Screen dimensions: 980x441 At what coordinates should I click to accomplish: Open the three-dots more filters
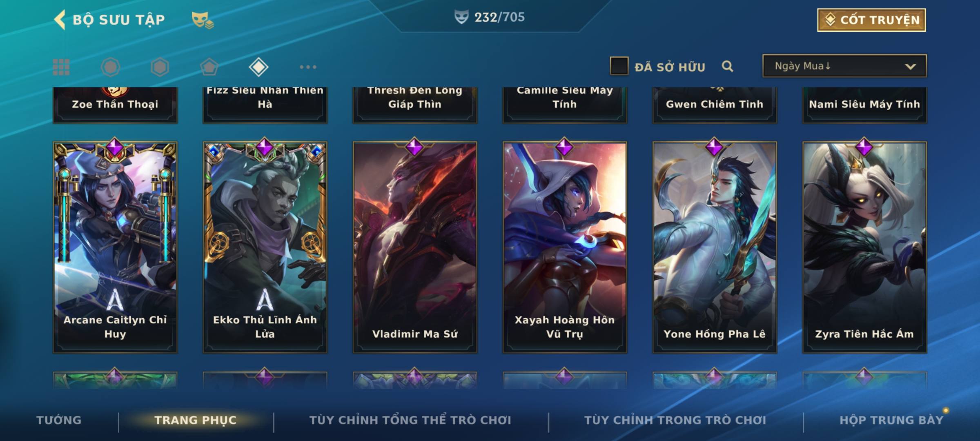click(308, 67)
